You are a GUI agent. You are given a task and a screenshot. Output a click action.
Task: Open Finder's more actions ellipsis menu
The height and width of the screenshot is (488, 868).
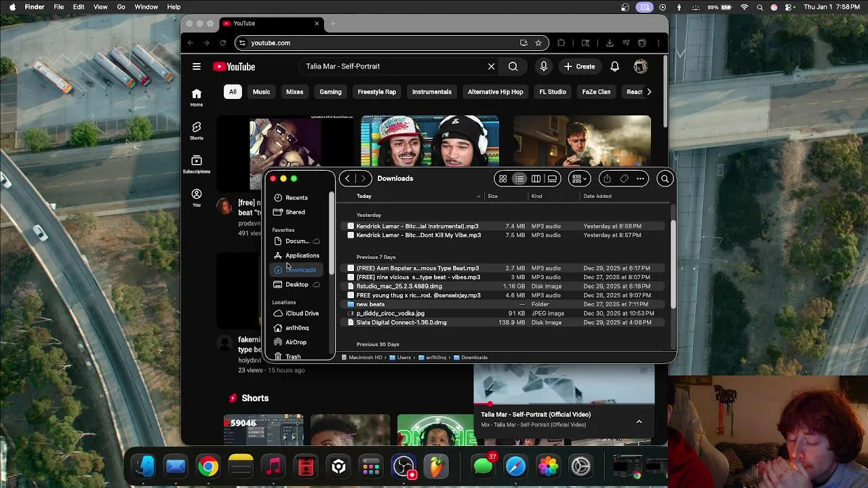point(640,179)
